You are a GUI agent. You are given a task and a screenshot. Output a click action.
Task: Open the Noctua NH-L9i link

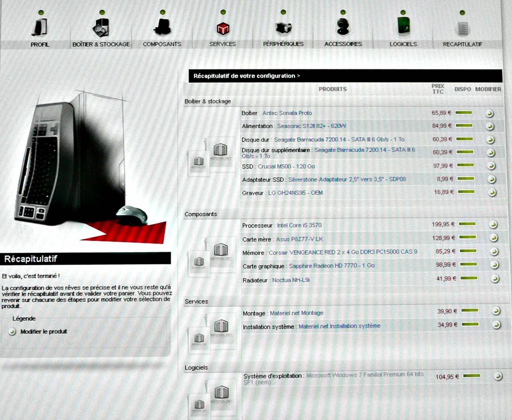pyautogui.click(x=291, y=280)
